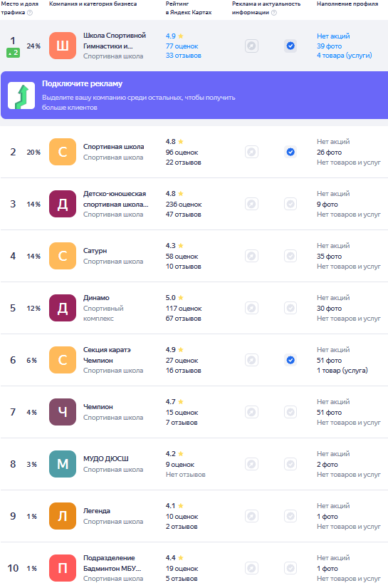Click the help icon next to 'Реклама и актуальность информации'

pos(274,12)
